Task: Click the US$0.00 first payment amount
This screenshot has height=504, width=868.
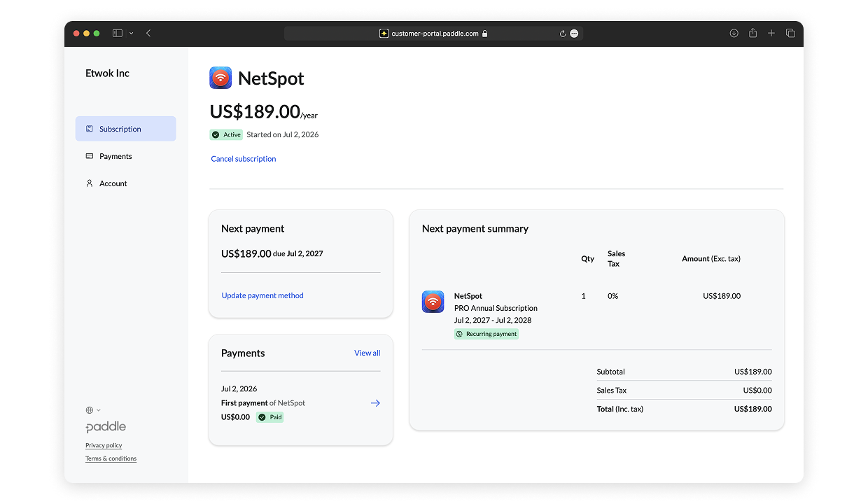Action: 235,417
